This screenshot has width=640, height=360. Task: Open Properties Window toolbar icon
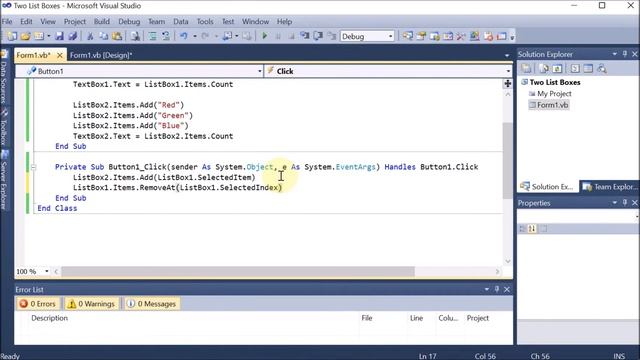pyautogui.click(x=421, y=36)
